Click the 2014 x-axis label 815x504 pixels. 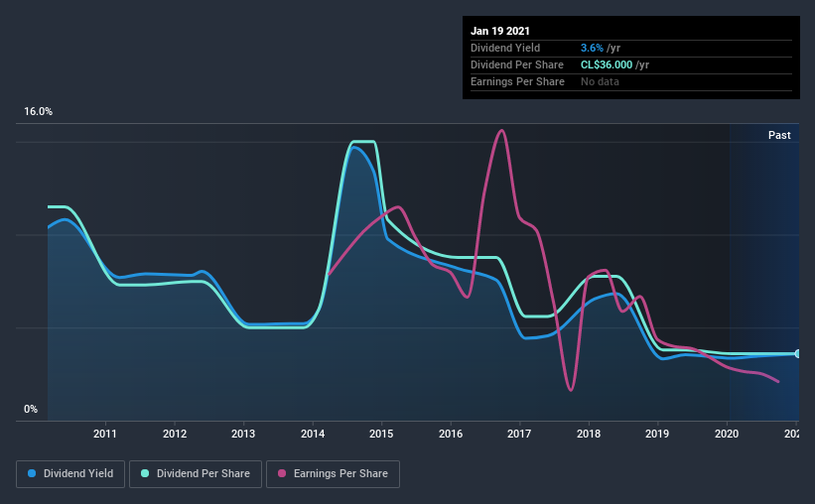tap(313, 434)
